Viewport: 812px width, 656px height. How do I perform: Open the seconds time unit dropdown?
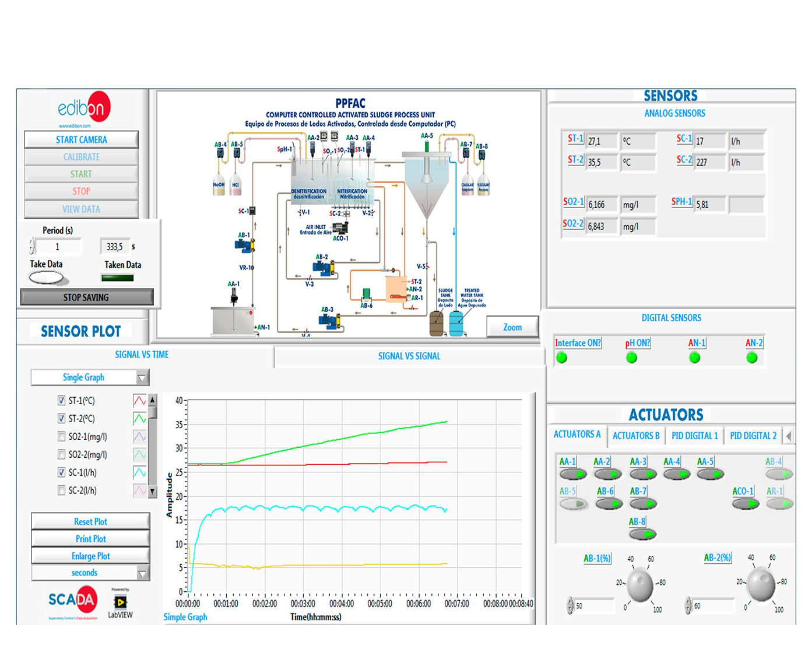[90, 573]
